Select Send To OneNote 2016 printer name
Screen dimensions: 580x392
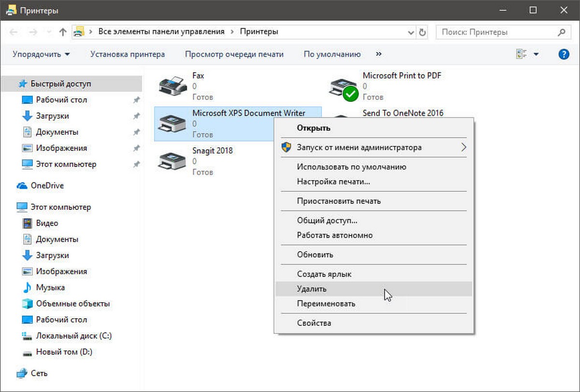403,113
